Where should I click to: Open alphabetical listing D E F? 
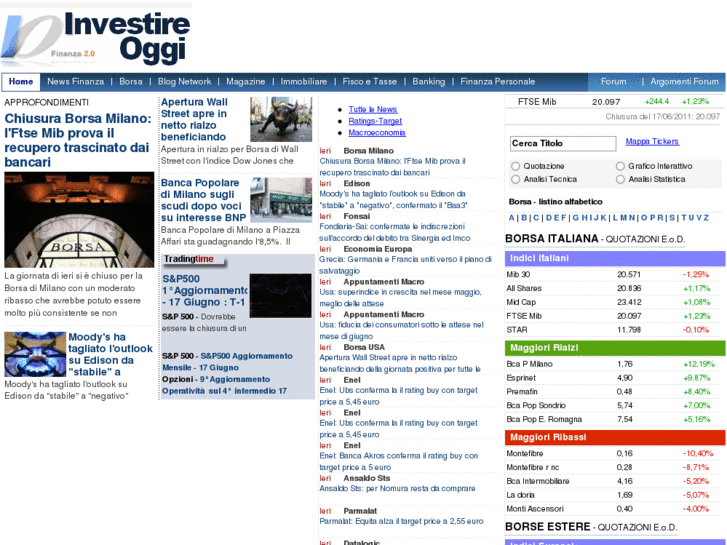(556, 218)
